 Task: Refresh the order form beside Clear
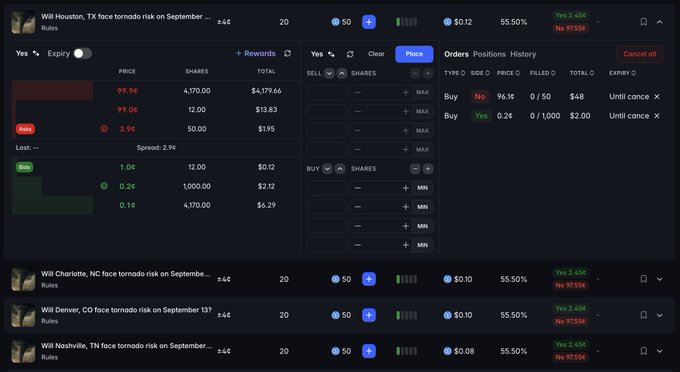(x=350, y=54)
